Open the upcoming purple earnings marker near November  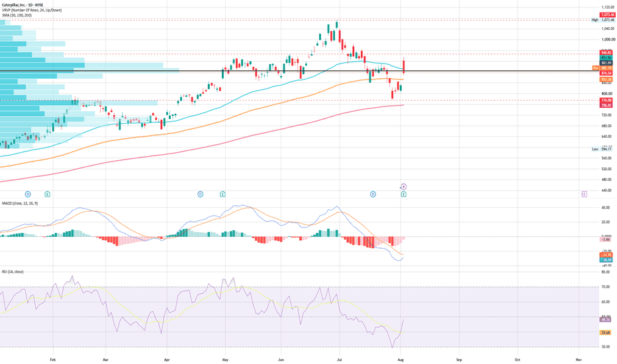point(584,194)
